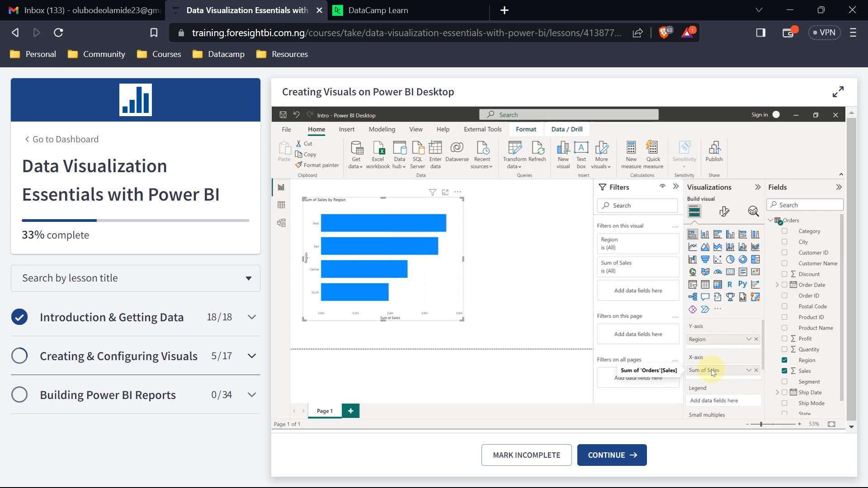Click the Python visual icon
The width and height of the screenshot is (868, 488).
pyautogui.click(x=743, y=284)
